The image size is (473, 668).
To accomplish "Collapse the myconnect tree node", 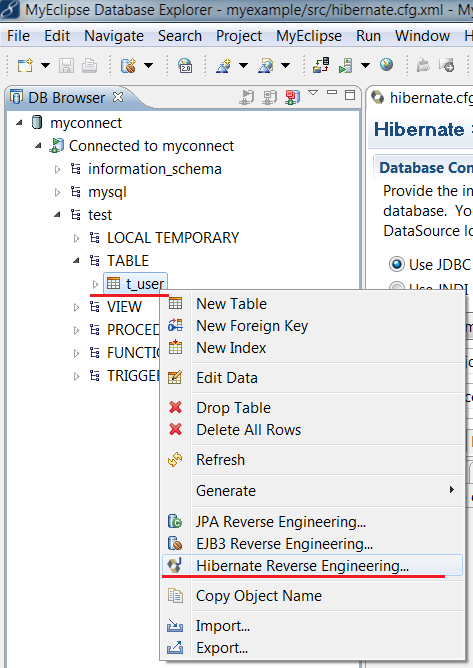I will [19, 123].
